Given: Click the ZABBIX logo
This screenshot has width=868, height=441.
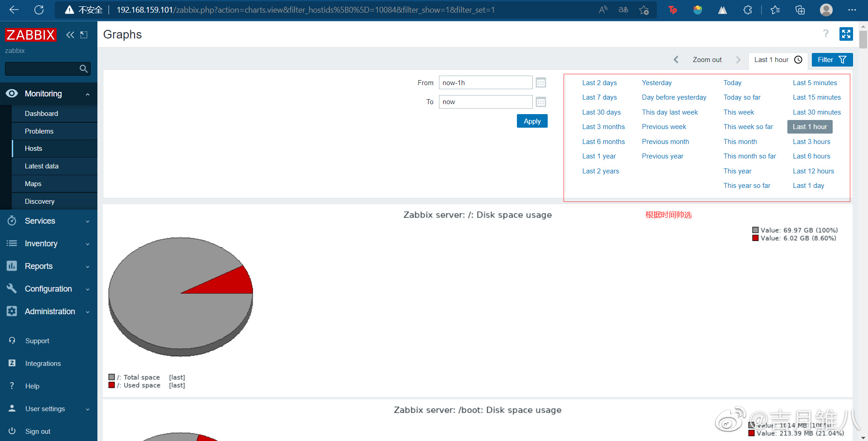Looking at the screenshot, I should coord(31,35).
